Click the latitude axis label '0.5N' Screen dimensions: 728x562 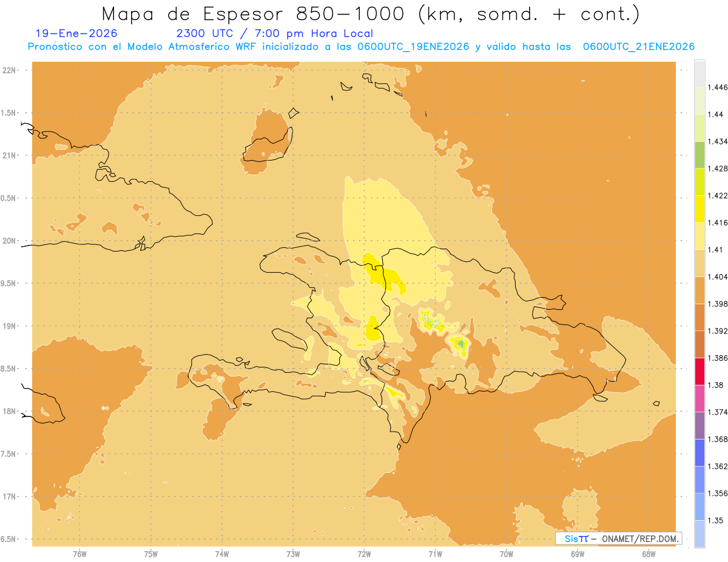click(8, 198)
